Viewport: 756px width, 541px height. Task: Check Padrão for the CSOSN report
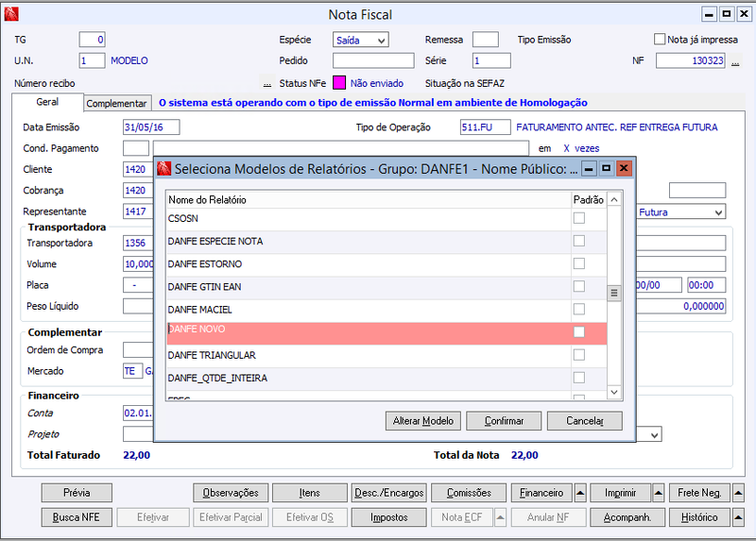coord(579,218)
